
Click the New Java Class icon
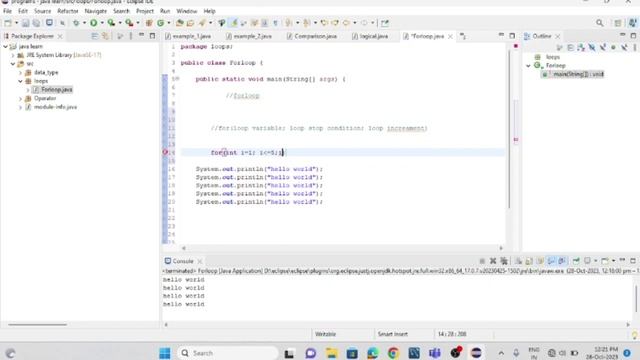(x=160, y=23)
